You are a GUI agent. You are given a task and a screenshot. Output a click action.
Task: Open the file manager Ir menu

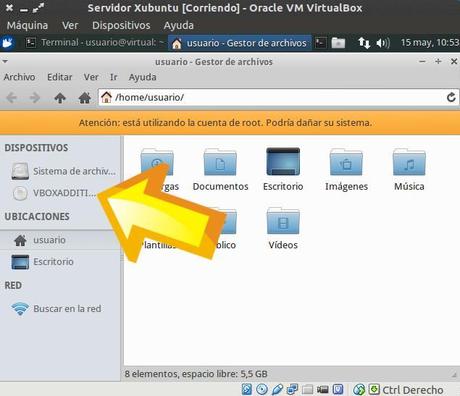pos(114,77)
